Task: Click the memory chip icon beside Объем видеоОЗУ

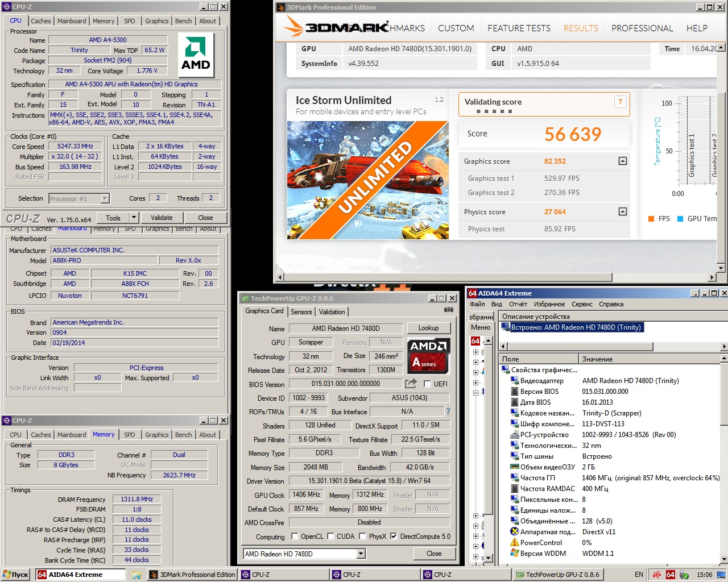Action: pos(515,467)
